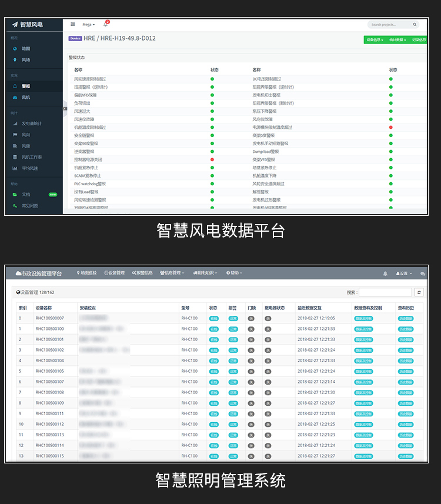Expand the green 设备信息 dropdown button

coord(374,40)
